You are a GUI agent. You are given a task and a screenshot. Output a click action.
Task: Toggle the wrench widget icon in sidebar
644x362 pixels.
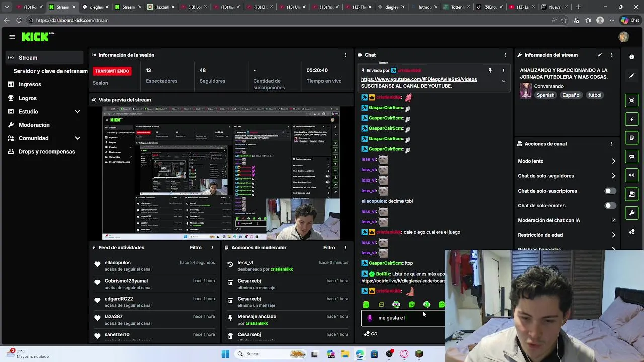(x=632, y=213)
